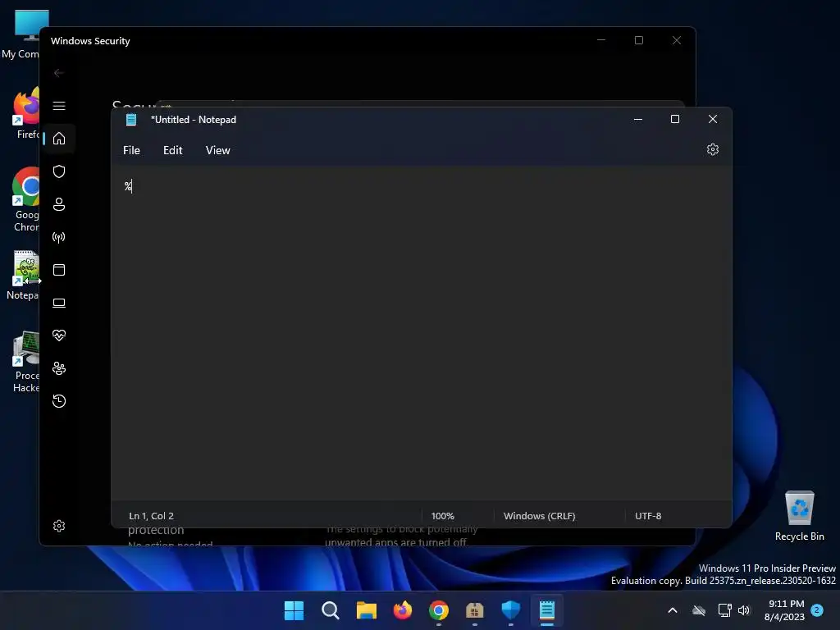The height and width of the screenshot is (630, 840).
Task: Select the Google Chrome desktop shortcut
Action: (x=25, y=200)
